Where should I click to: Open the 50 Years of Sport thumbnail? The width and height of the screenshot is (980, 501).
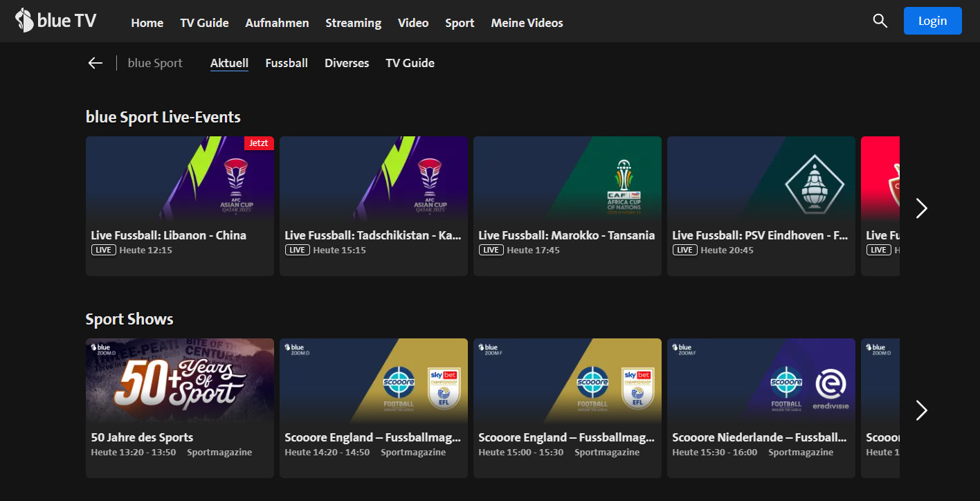click(x=180, y=380)
